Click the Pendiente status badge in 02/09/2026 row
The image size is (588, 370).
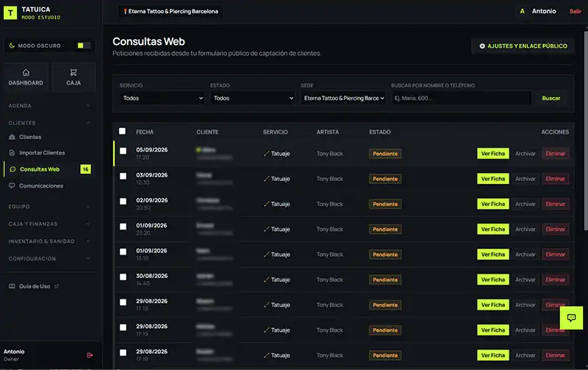point(385,204)
